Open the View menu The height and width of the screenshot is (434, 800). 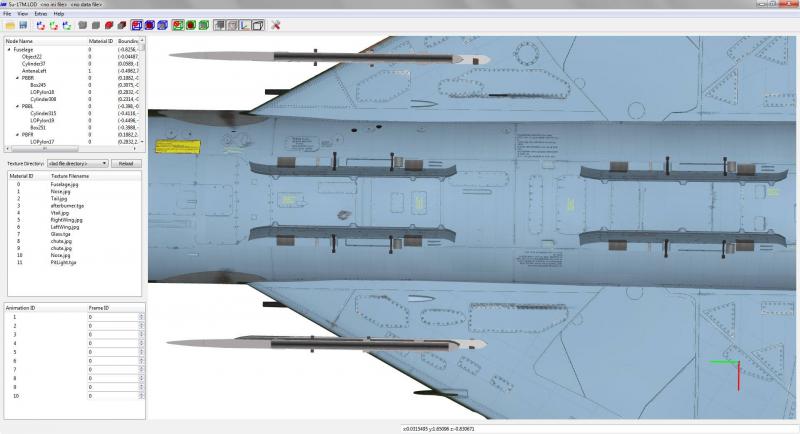(23, 14)
